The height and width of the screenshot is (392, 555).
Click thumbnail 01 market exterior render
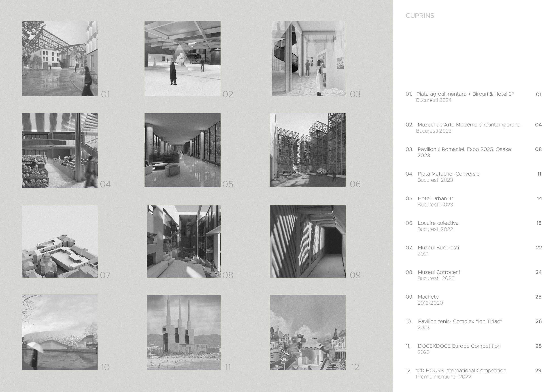tap(60, 59)
